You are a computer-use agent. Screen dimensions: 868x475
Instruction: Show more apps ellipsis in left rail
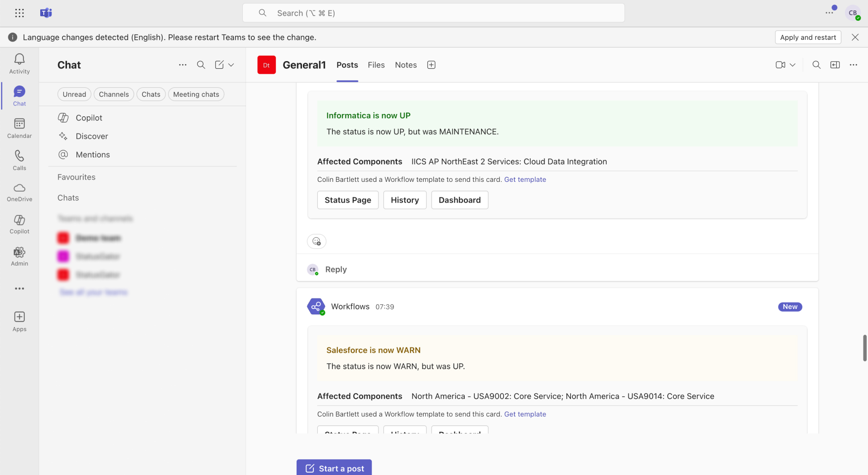[19, 289]
